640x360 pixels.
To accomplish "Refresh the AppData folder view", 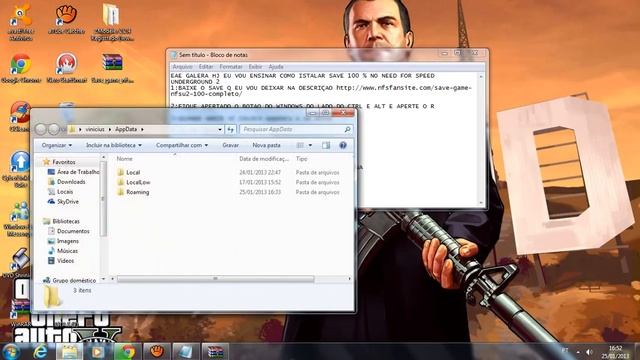I will pyautogui.click(x=231, y=129).
